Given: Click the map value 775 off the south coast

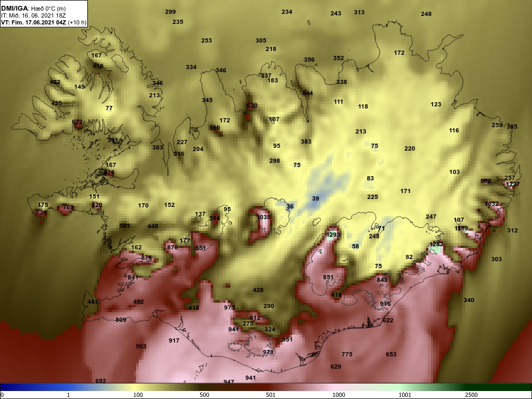Looking at the screenshot, I should pyautogui.click(x=347, y=354).
